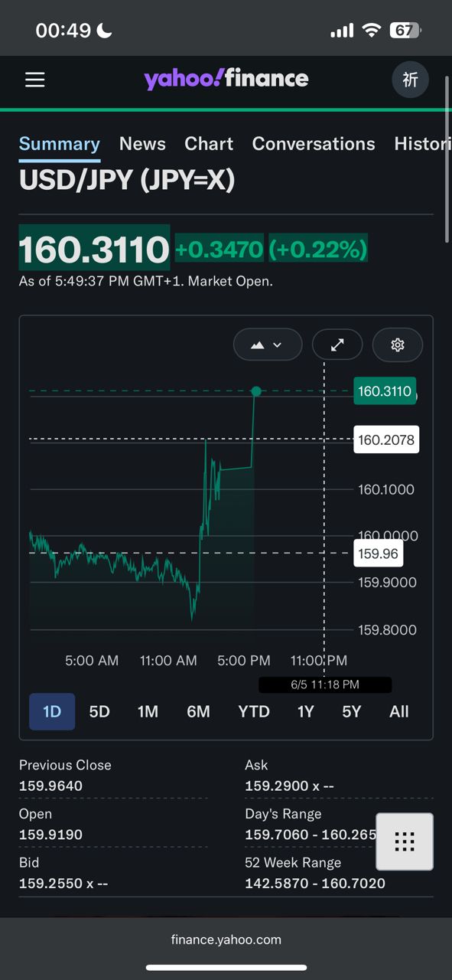Open the chart type dropdown

[x=268, y=345]
